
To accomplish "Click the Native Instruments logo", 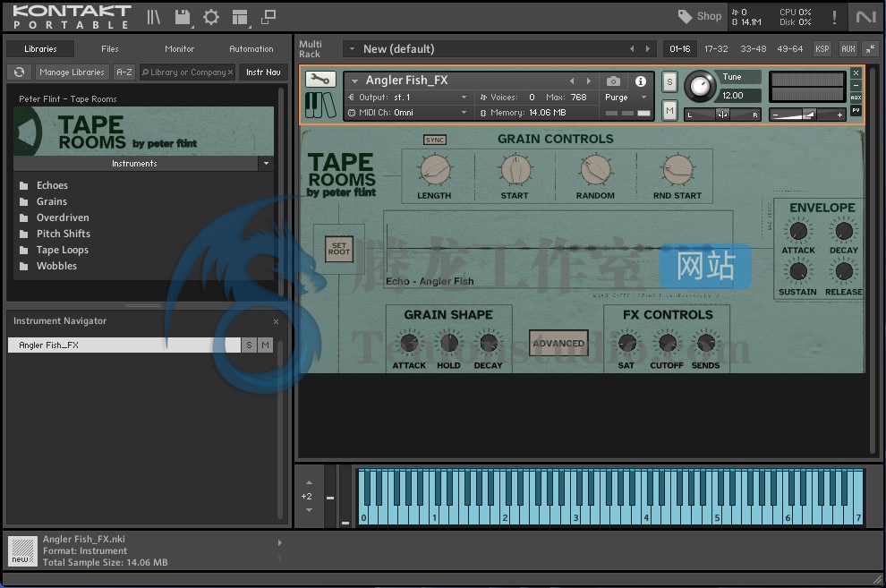I will (865, 17).
